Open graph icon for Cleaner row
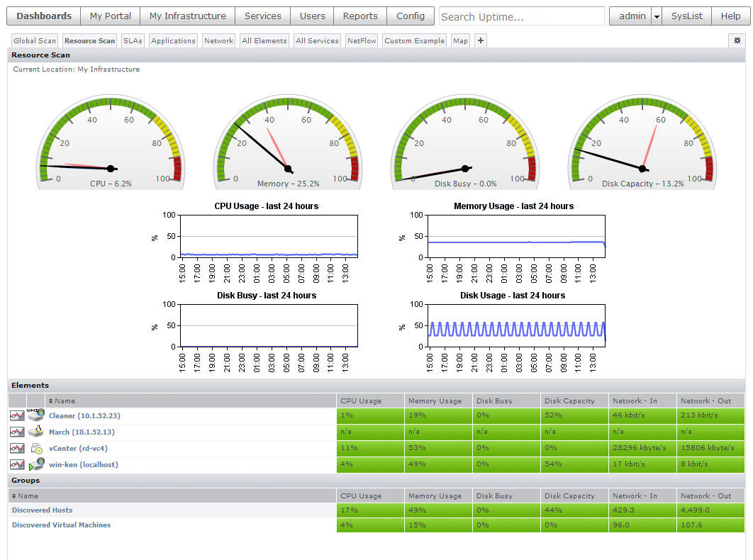The height and width of the screenshot is (560, 753). point(17,416)
